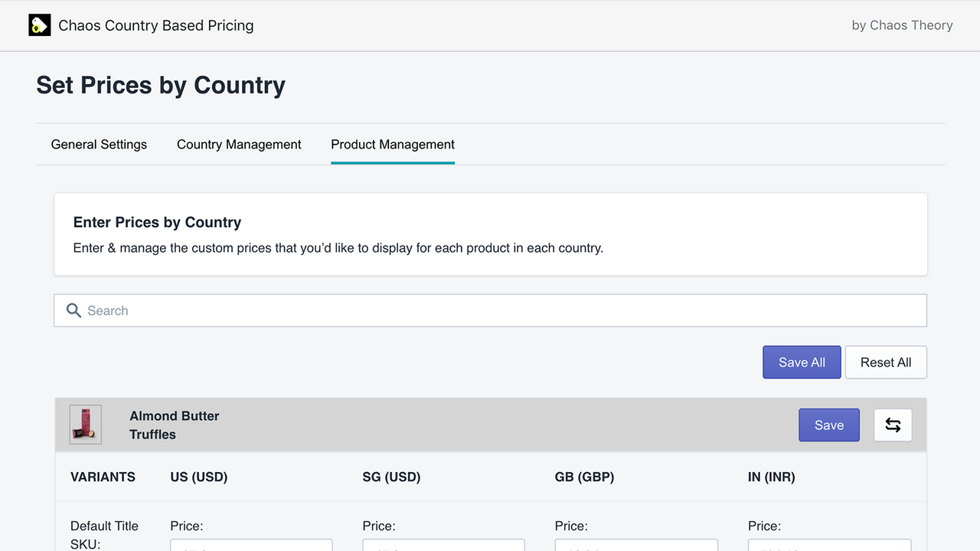Click the swap currencies icon beside Save
The image size is (980, 551).
click(893, 425)
